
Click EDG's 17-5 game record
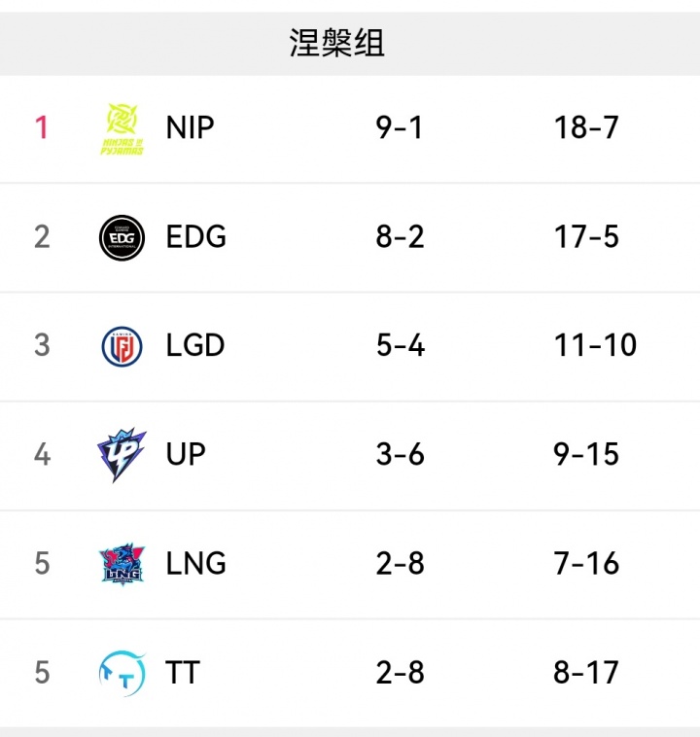coord(586,236)
